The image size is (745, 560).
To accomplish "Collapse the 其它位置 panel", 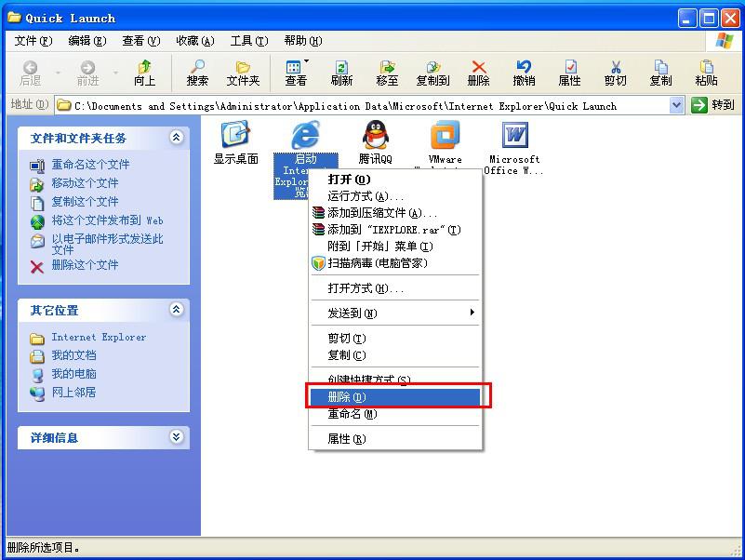I will click(x=176, y=310).
